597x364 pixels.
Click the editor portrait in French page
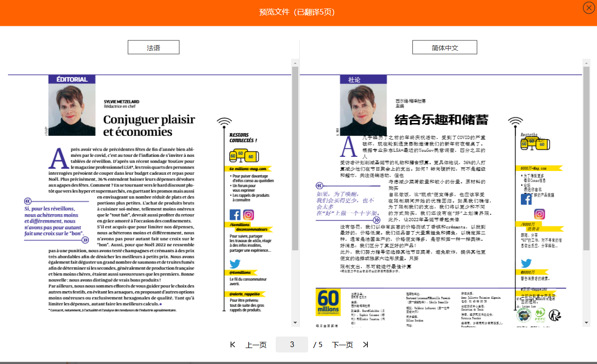72,110
